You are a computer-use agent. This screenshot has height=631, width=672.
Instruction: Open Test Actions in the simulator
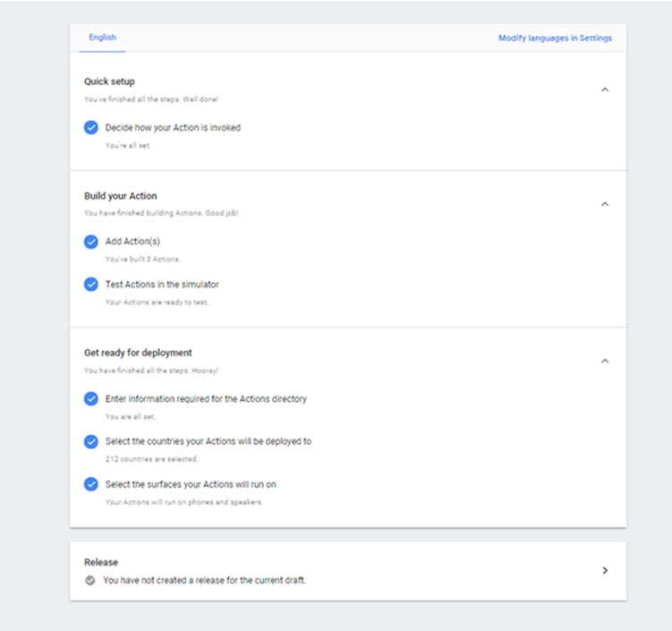[x=162, y=285]
